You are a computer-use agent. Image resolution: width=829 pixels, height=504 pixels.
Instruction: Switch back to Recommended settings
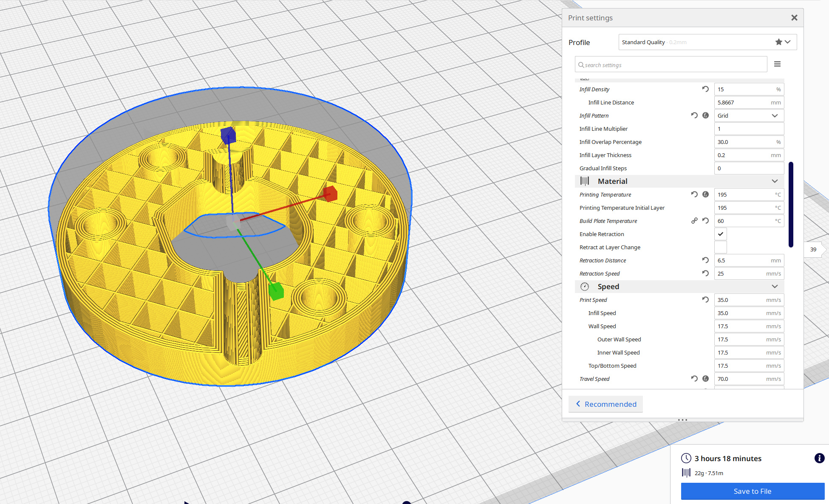tap(605, 404)
